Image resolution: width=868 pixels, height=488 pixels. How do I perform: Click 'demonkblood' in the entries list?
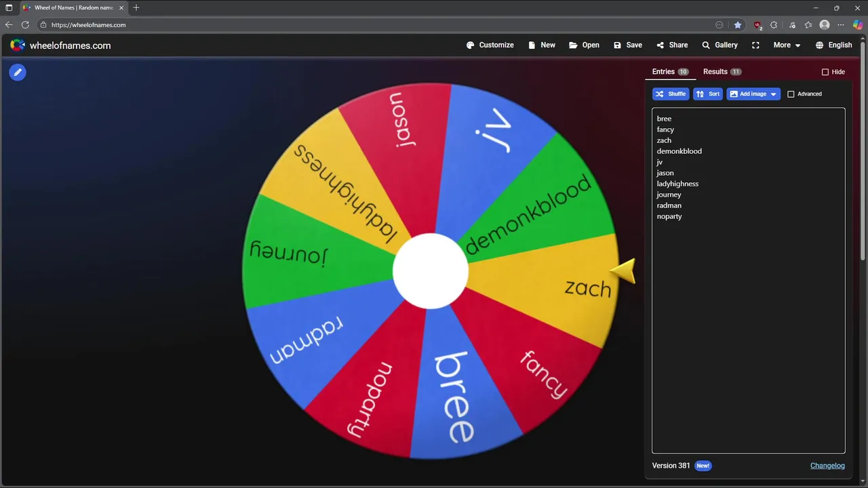679,151
